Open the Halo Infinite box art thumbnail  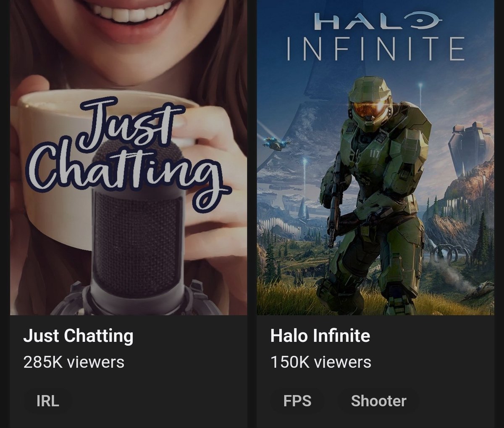click(375, 157)
